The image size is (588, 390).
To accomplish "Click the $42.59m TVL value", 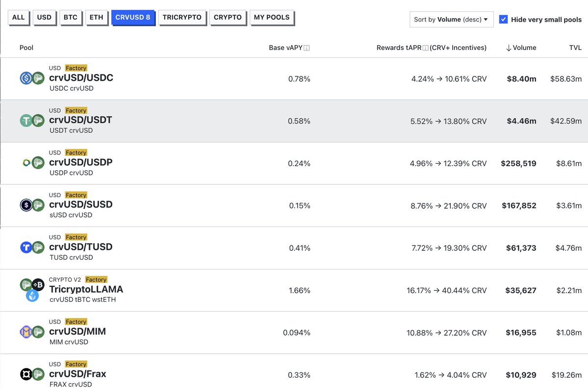I will point(566,121).
